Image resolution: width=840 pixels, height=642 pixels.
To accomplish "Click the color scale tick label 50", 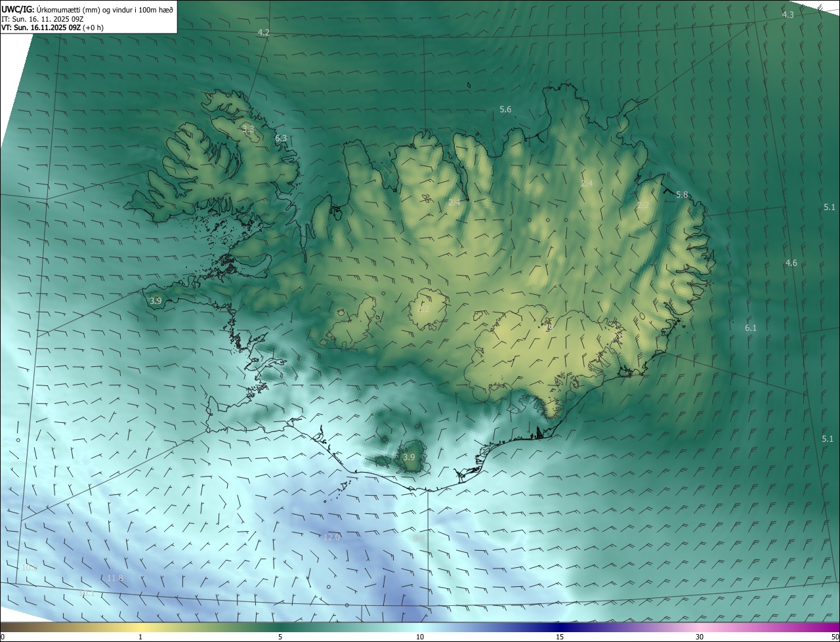I will [835, 637].
